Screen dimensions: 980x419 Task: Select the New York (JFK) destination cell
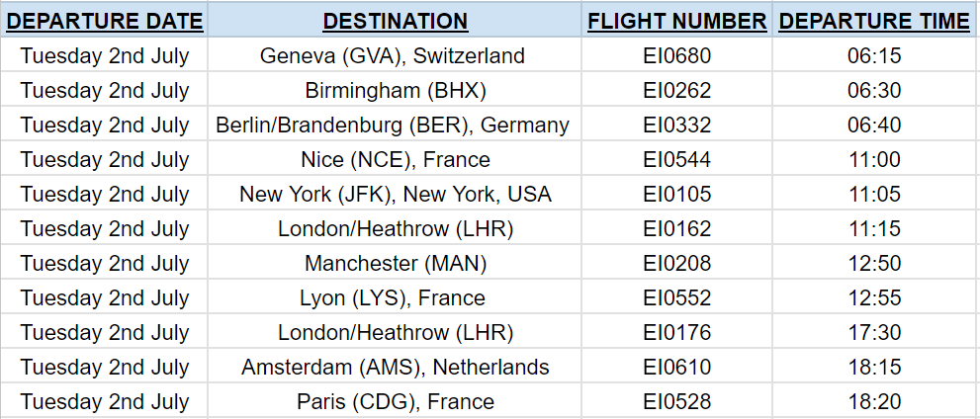click(395, 194)
